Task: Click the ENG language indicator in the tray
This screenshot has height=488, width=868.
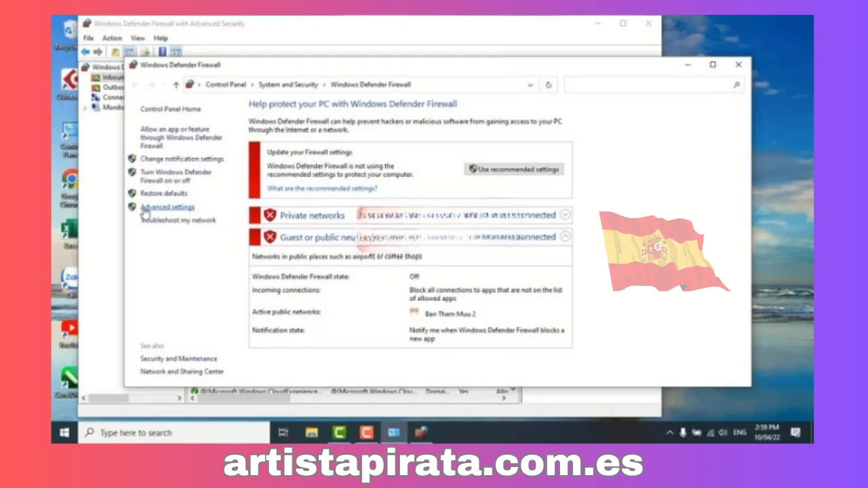Action: click(x=741, y=432)
